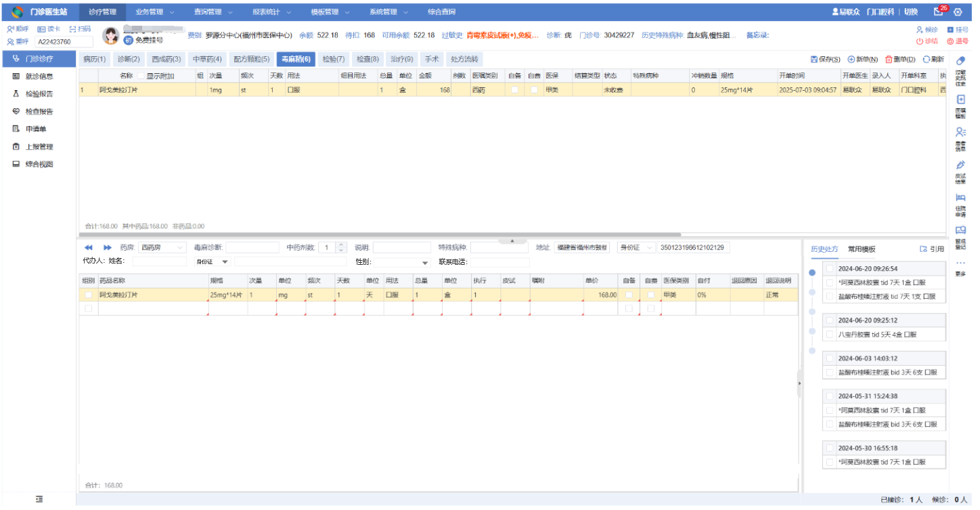The width and height of the screenshot is (980, 510).
Task: Open the 代办人 身份证 type dropdown
Action: (213, 262)
